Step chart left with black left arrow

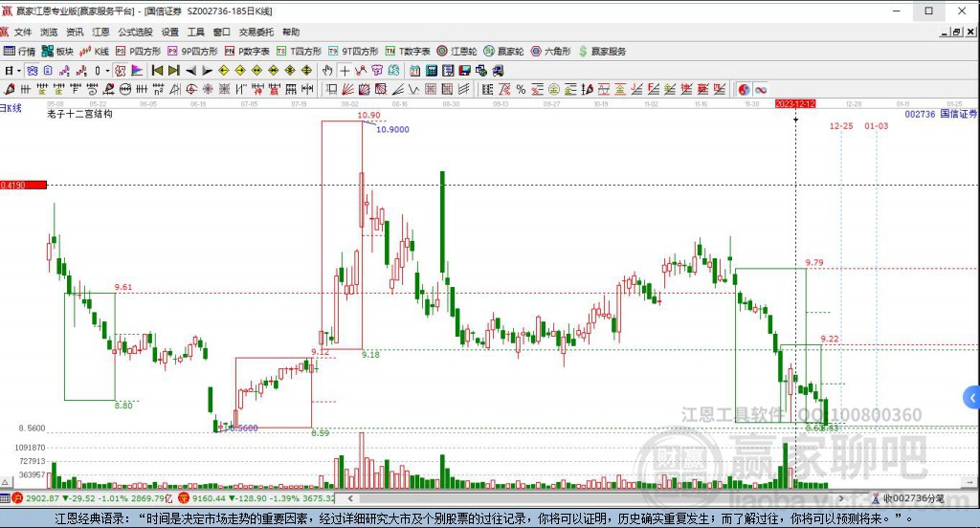coord(191,71)
